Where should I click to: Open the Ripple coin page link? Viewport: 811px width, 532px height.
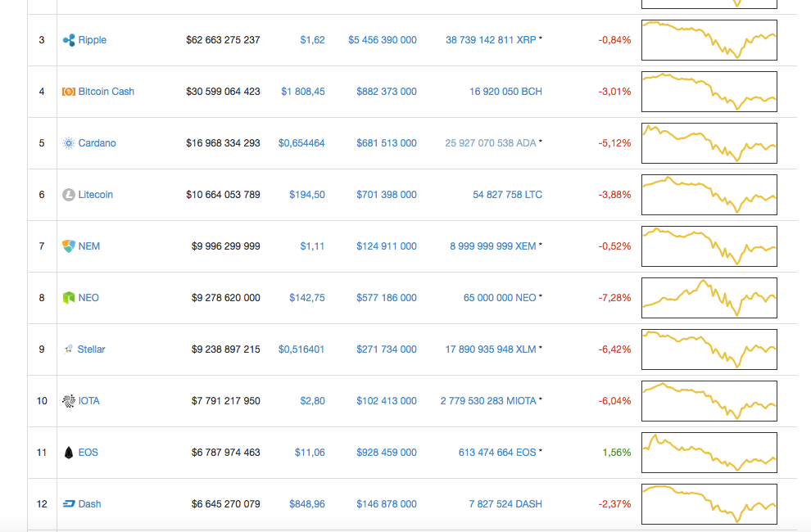coord(92,40)
